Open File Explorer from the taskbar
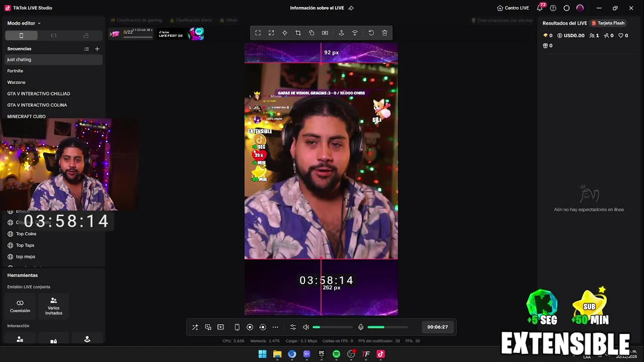The height and width of the screenshot is (362, 644). (x=277, y=354)
